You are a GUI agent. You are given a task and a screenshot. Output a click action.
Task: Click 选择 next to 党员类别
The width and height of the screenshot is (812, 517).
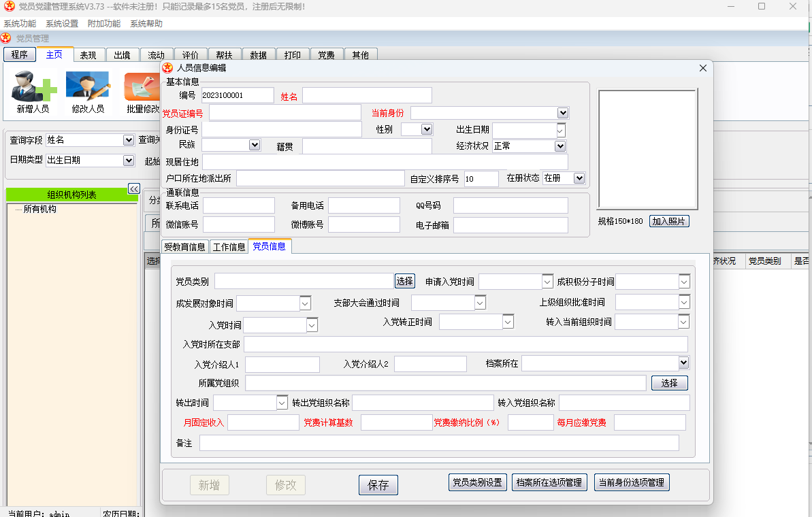click(405, 281)
